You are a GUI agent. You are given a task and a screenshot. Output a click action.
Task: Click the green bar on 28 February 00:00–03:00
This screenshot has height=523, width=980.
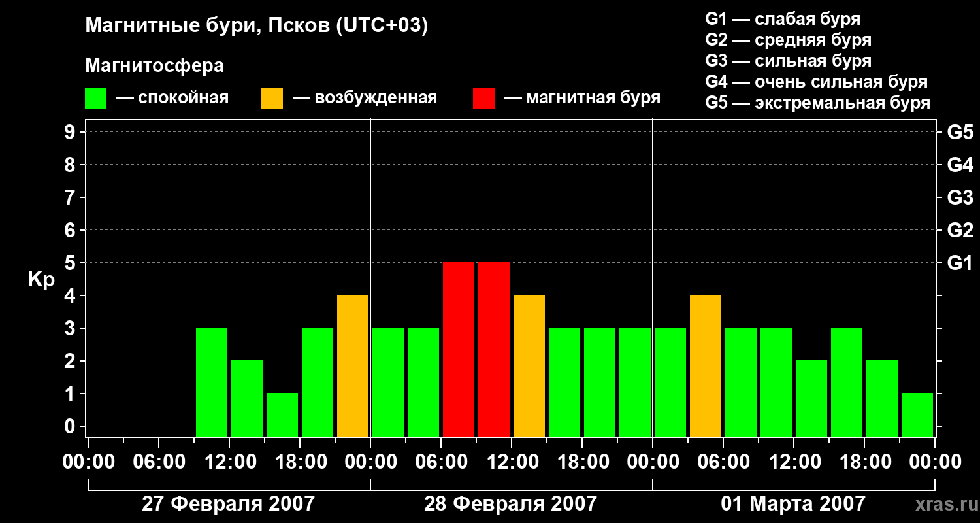click(388, 382)
